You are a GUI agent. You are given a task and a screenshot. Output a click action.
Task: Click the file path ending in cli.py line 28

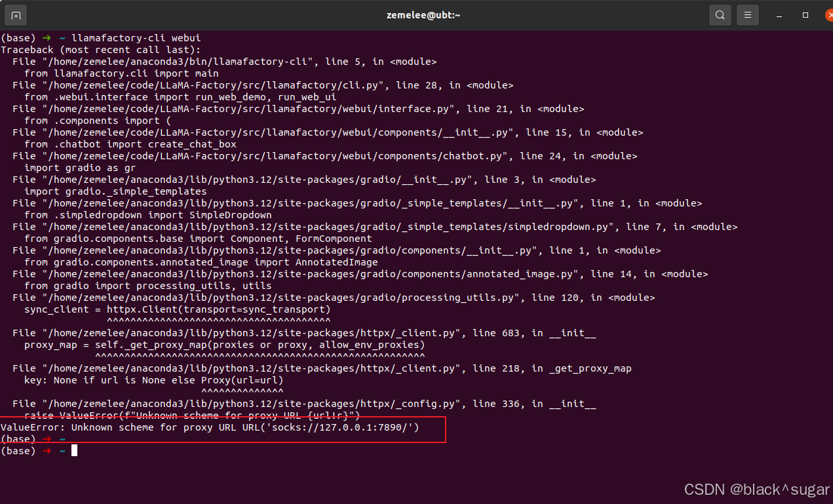pos(263,85)
